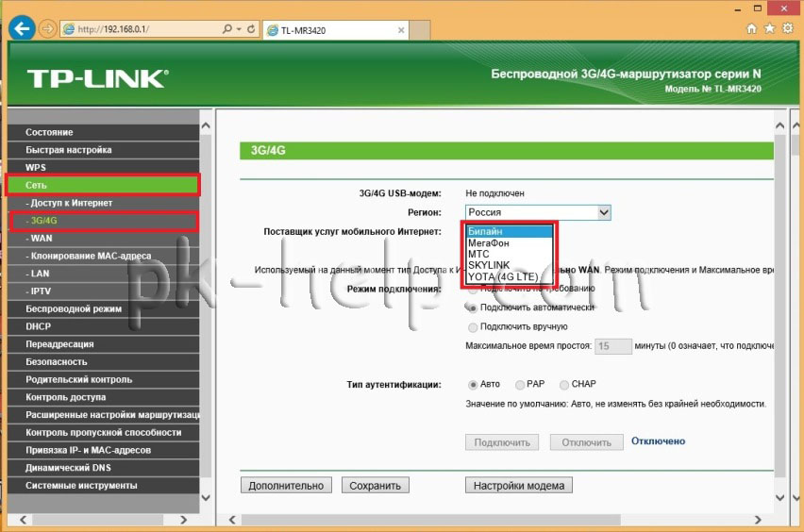Choose МТС in the provider list

(510, 255)
